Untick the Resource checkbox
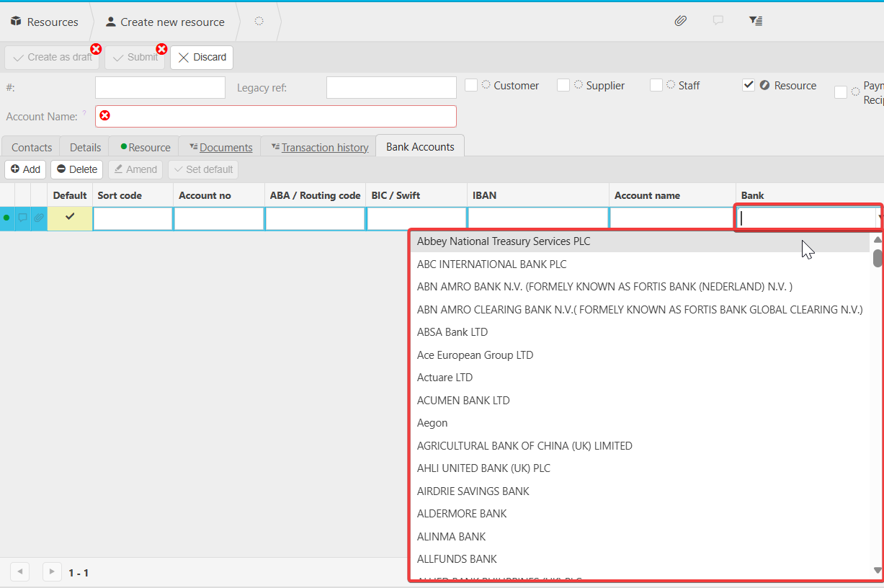 pos(749,85)
